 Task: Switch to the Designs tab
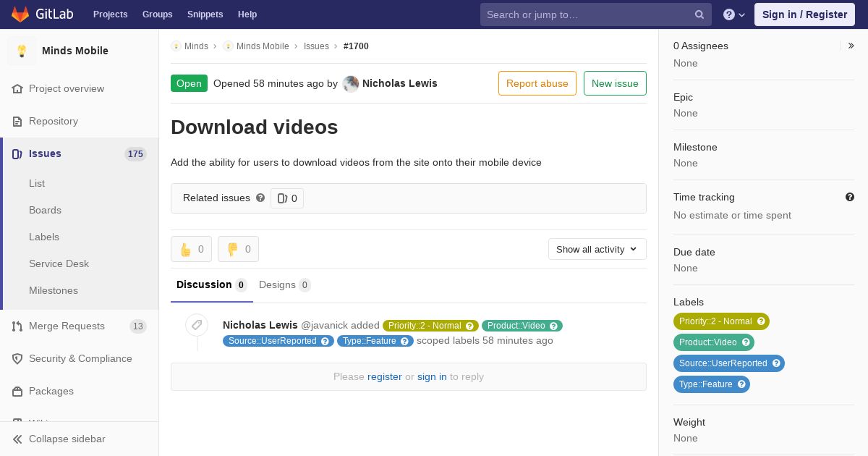(x=285, y=285)
